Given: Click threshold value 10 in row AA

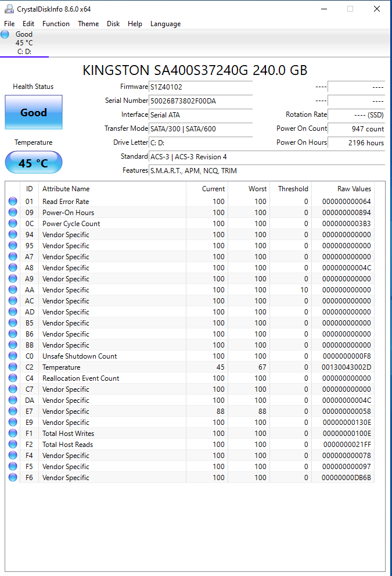Looking at the screenshot, I should coord(304,290).
